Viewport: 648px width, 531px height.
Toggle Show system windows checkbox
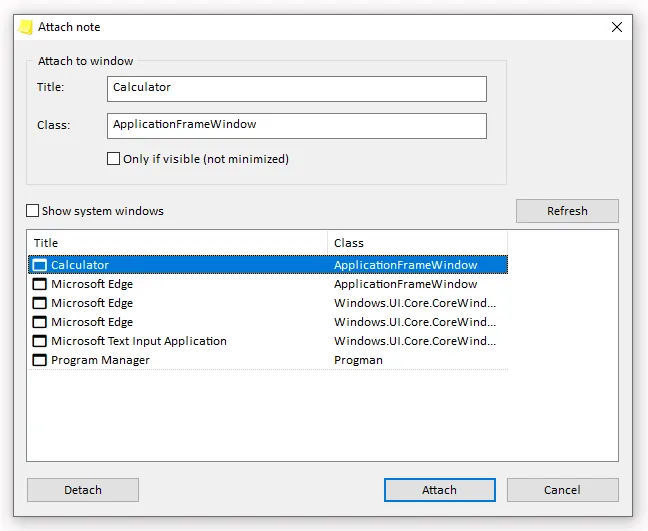(x=32, y=211)
